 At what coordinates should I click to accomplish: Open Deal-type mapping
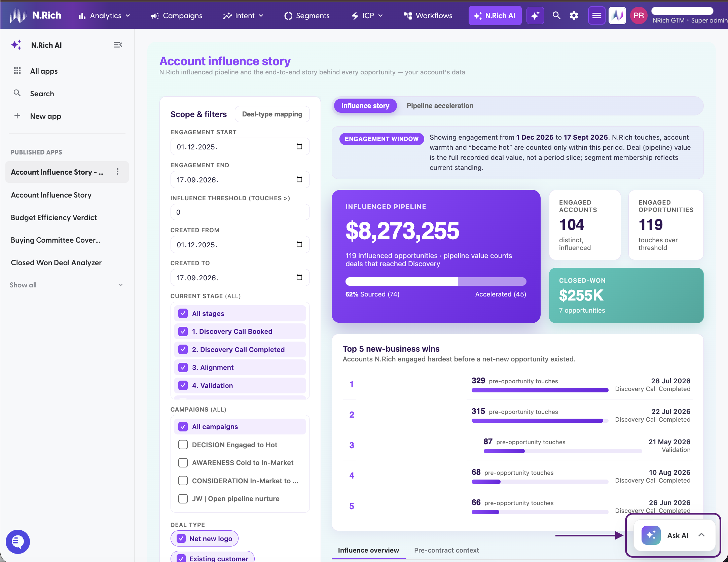[272, 114]
